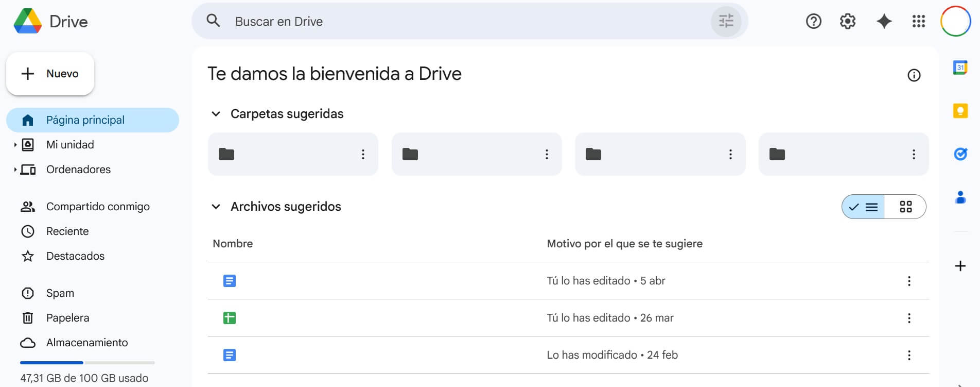This screenshot has height=387, width=980.
Task: Open Gemini sparkle icon
Action: point(884,21)
